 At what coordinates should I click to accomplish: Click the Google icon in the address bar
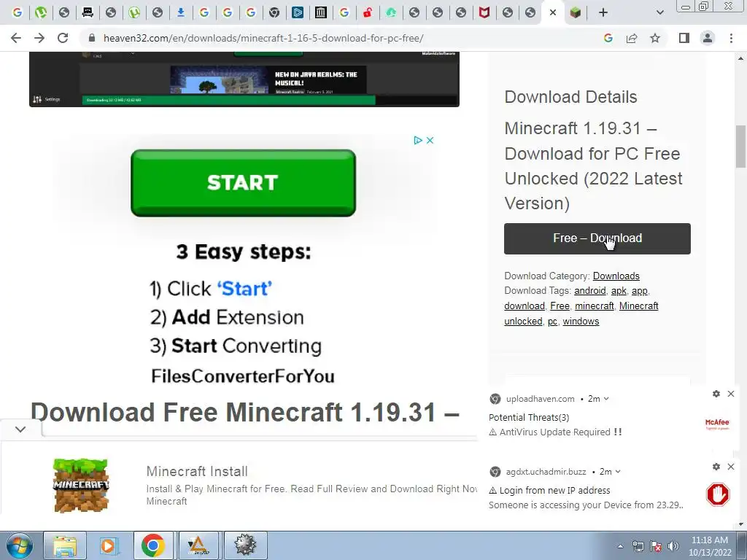(x=608, y=38)
